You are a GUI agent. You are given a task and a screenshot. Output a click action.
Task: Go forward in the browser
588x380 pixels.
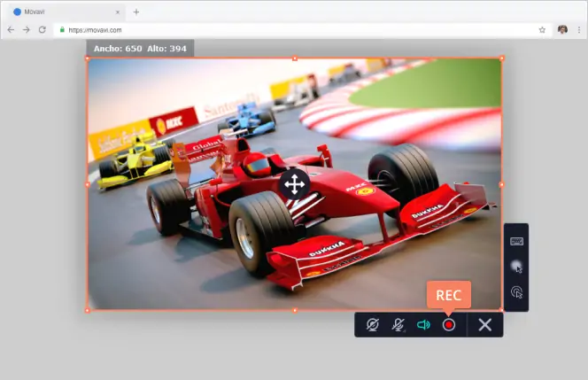click(27, 29)
